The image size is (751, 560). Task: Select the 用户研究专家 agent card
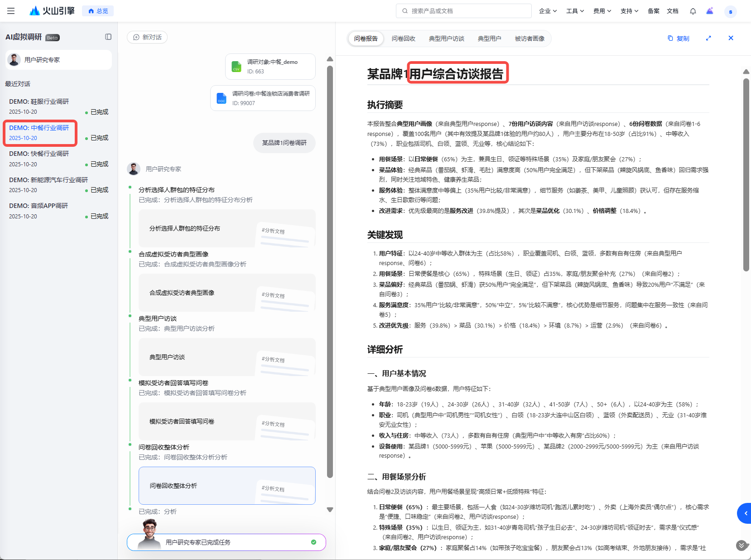59,60
